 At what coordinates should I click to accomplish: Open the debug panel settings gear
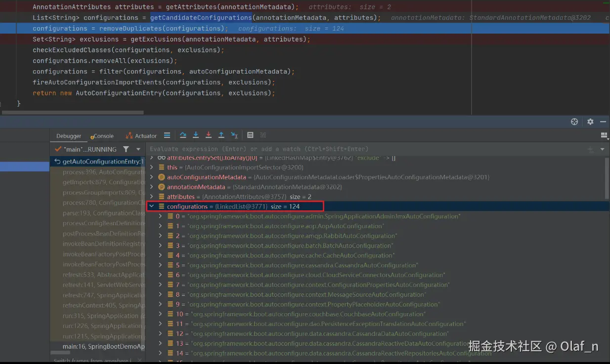590,121
